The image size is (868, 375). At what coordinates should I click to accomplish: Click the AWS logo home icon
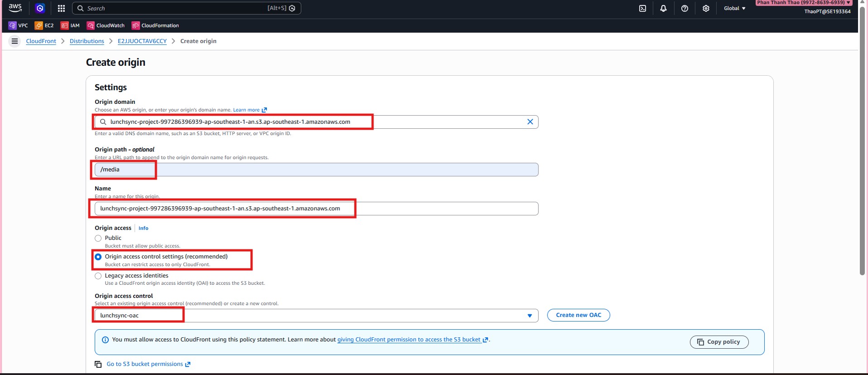tap(15, 8)
